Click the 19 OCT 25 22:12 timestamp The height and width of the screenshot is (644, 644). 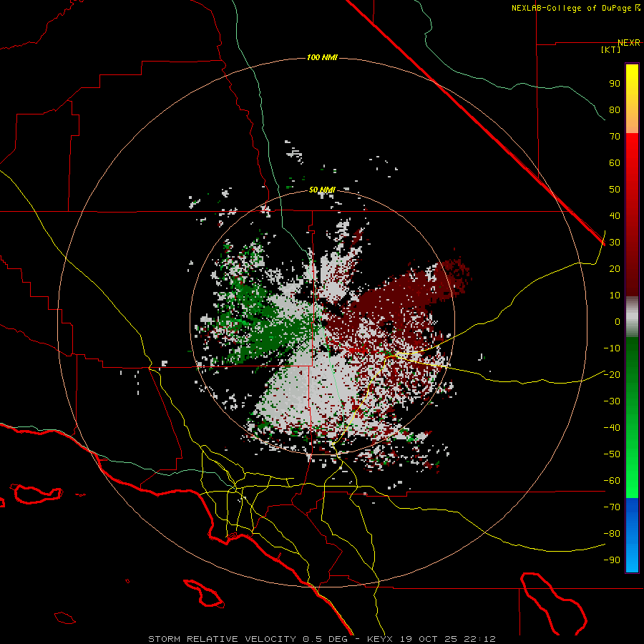click(447, 639)
